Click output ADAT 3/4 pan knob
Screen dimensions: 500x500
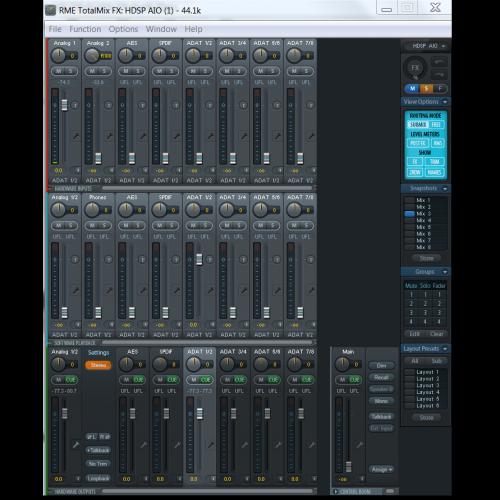point(227,364)
